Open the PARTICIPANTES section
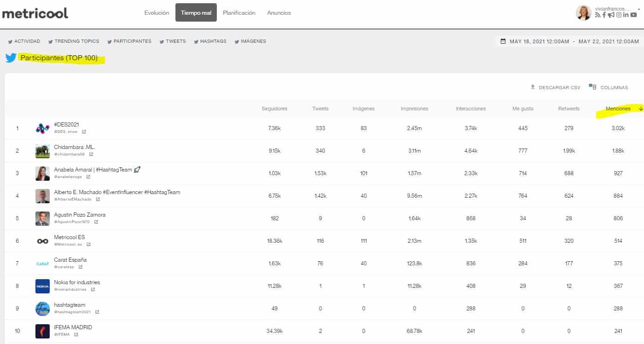This screenshot has width=644, height=344. [x=129, y=41]
